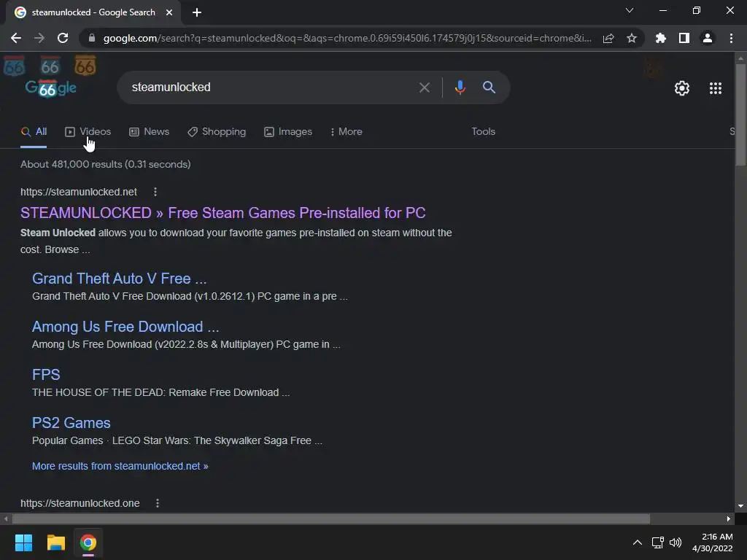Click the https://steamunlocked.one URL text
The width and height of the screenshot is (747, 560).
(80, 503)
